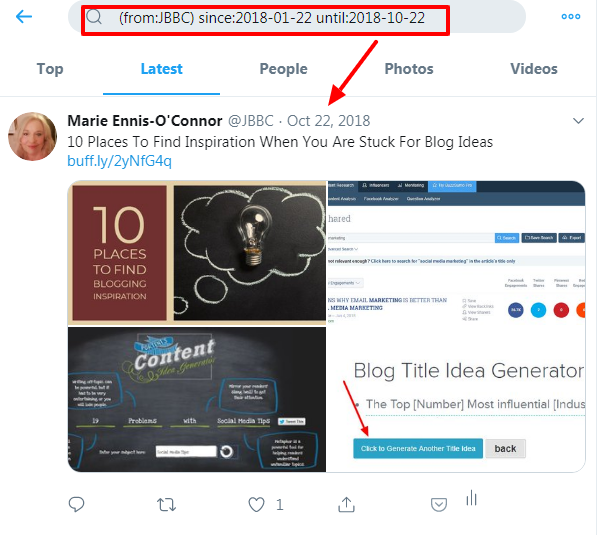Open the three-dot more options menu
The image size is (603, 535).
(571, 17)
